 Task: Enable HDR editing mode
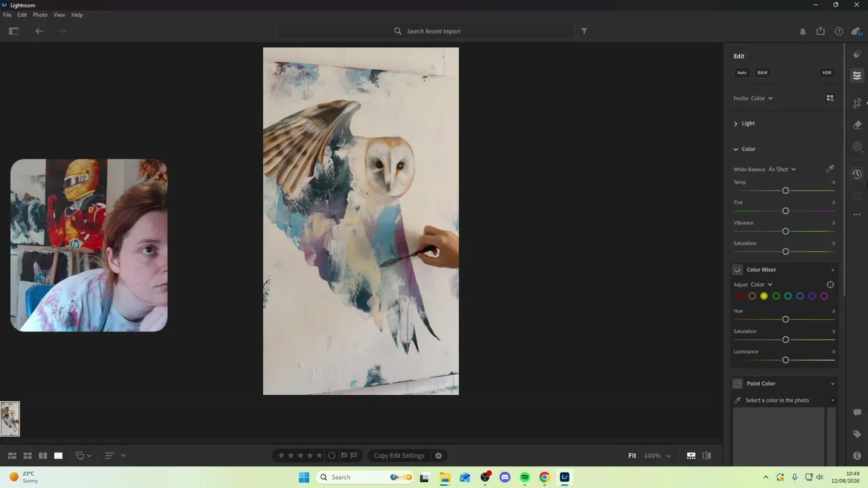827,73
